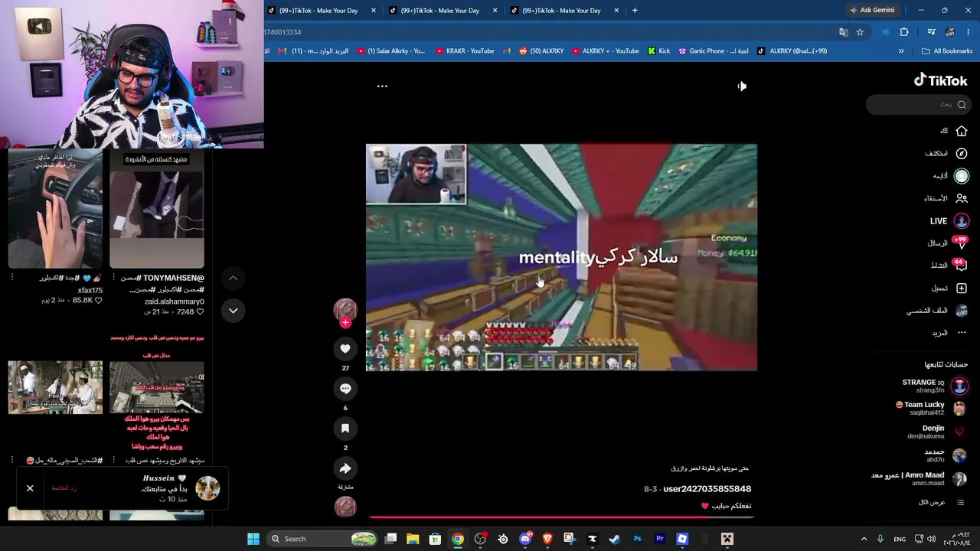Open the KRAKR - YouTube bookmark
This screenshot has height=551, width=980.
[x=465, y=51]
